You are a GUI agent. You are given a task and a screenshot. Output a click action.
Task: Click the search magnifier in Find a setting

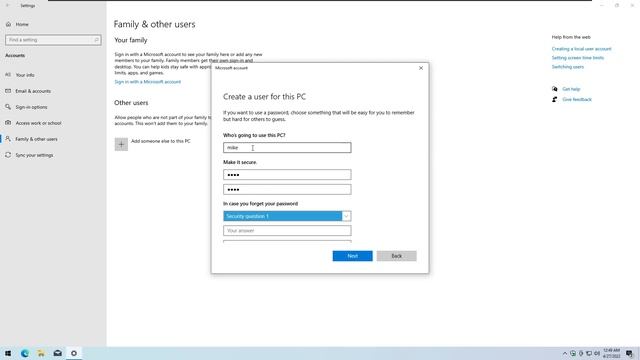pos(96,40)
